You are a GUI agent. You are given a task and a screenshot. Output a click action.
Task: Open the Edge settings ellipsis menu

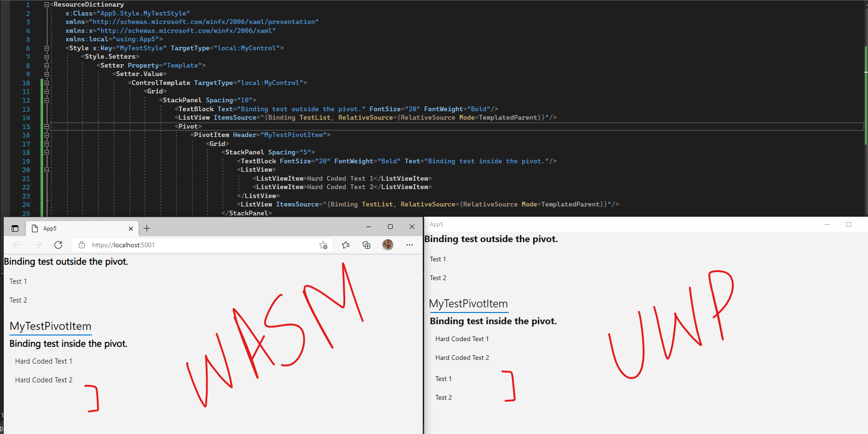(x=409, y=244)
